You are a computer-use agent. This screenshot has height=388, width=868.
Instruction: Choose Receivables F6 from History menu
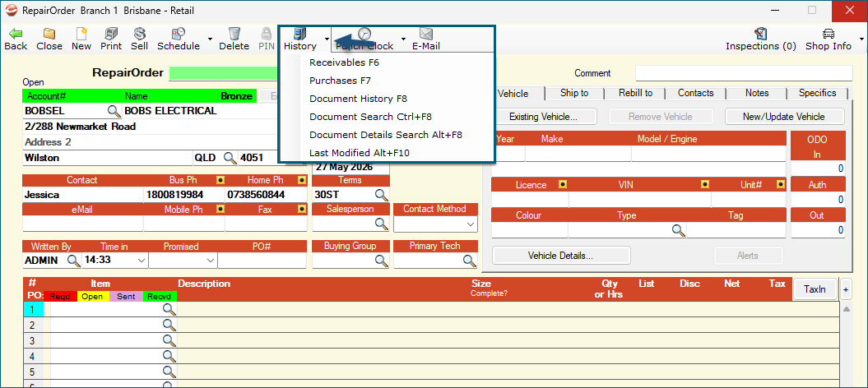pos(345,62)
